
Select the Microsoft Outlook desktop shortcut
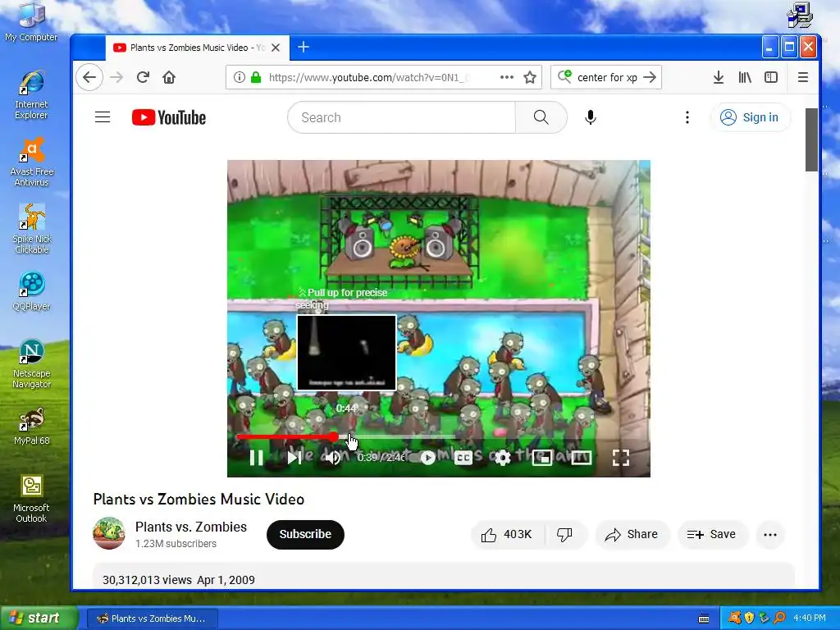click(x=31, y=498)
